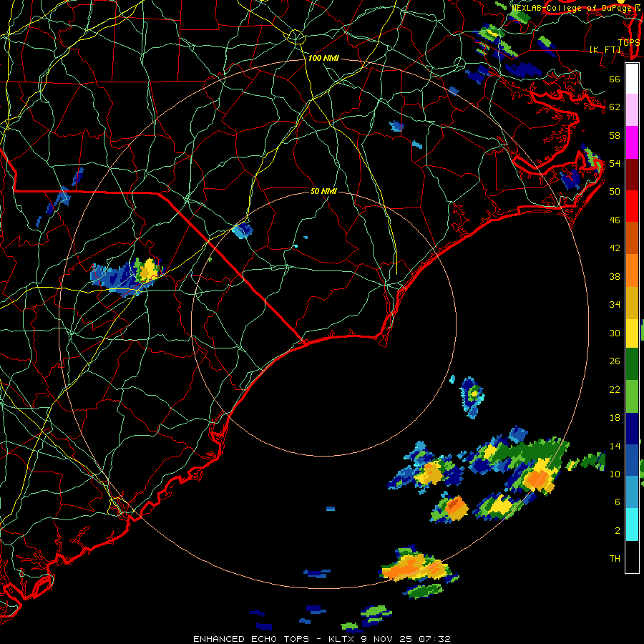Click the '07:32' timestamp in the caption
644x644 pixels.
(x=434, y=639)
